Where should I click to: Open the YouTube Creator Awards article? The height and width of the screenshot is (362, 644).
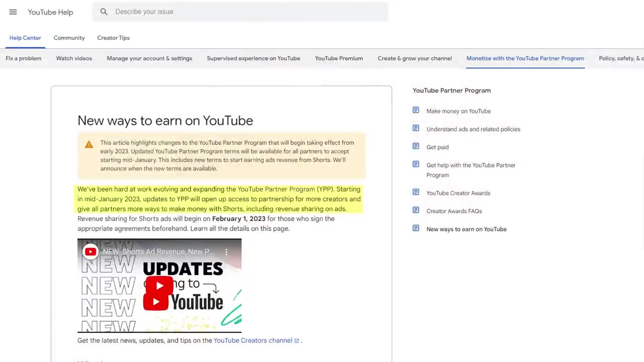pyautogui.click(x=458, y=193)
